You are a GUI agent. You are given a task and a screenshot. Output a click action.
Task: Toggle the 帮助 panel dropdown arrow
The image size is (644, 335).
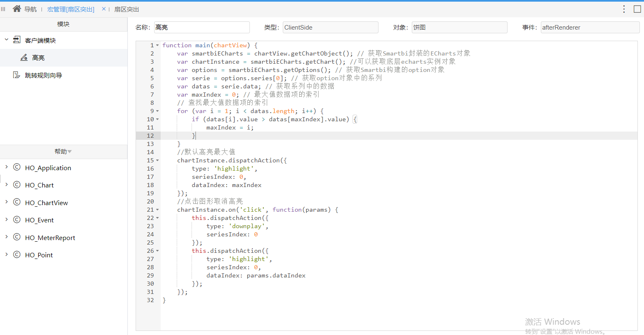pos(69,152)
